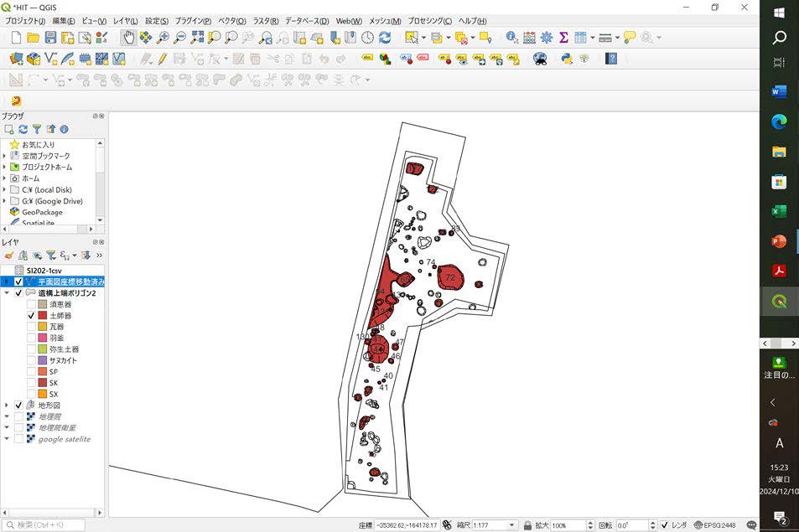Open the プラグイン(P) menu
Image resolution: width=799 pixels, height=532 pixels.
(x=193, y=20)
